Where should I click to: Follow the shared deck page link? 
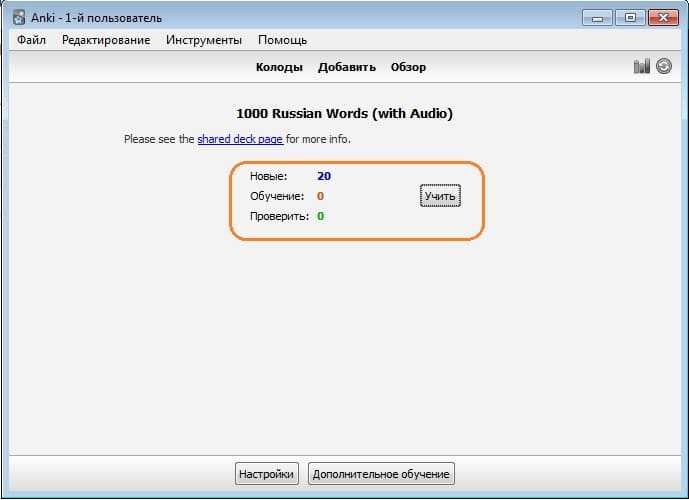(240, 139)
